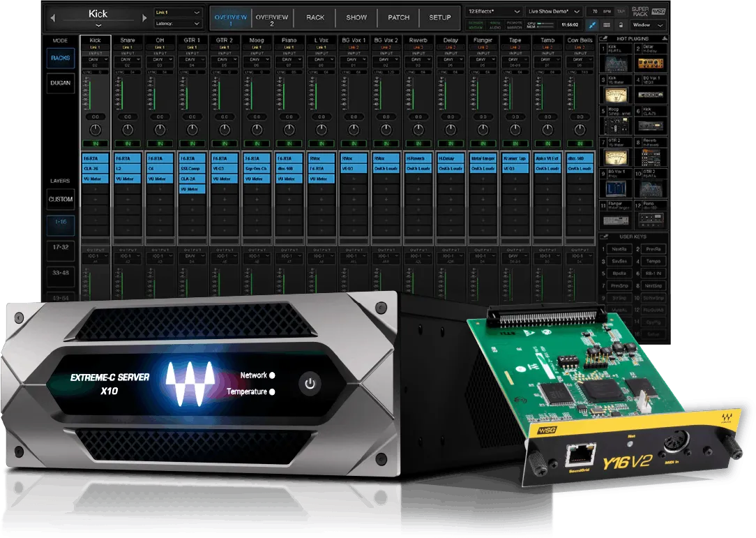Go to the next rack with the right arrow
756x538 pixels.
(144, 18)
